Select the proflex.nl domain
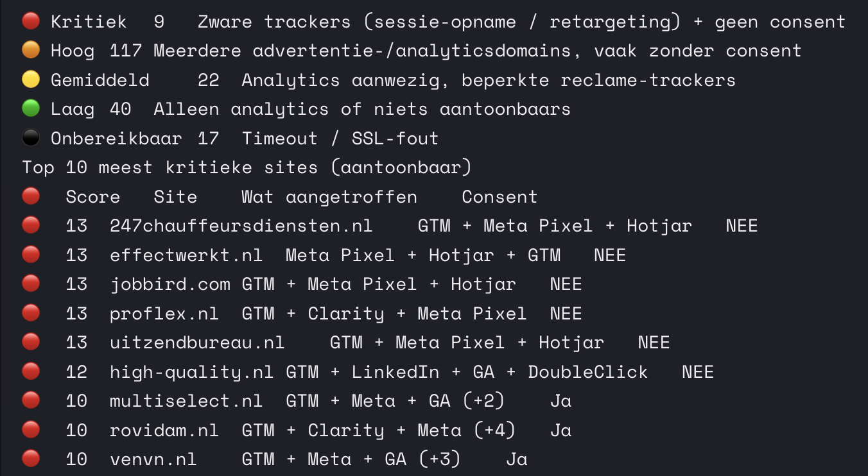 [164, 314]
